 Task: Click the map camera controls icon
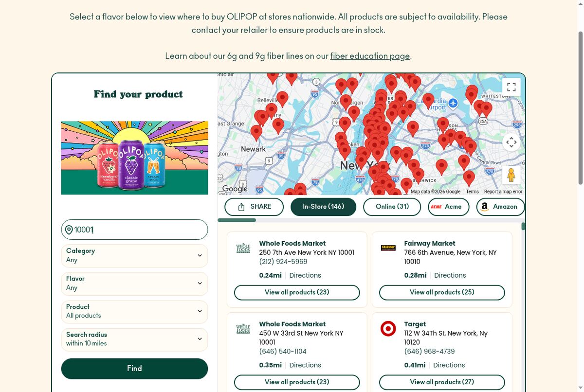coord(511,142)
